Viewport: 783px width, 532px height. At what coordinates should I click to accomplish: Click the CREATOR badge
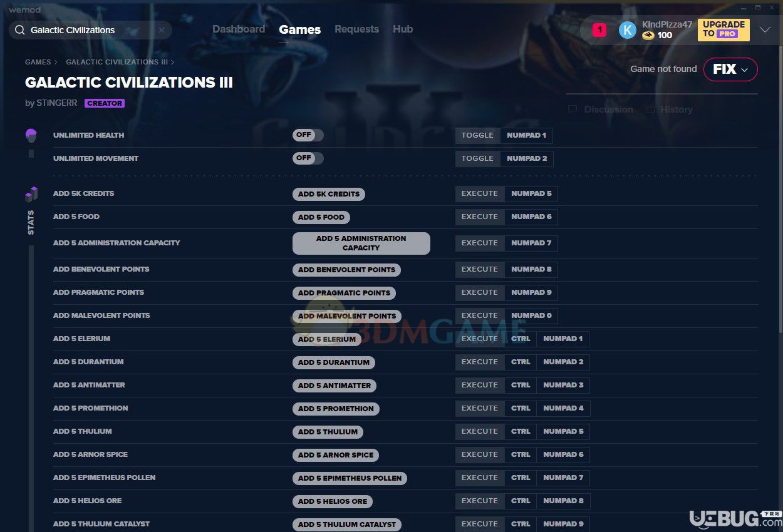[105, 103]
